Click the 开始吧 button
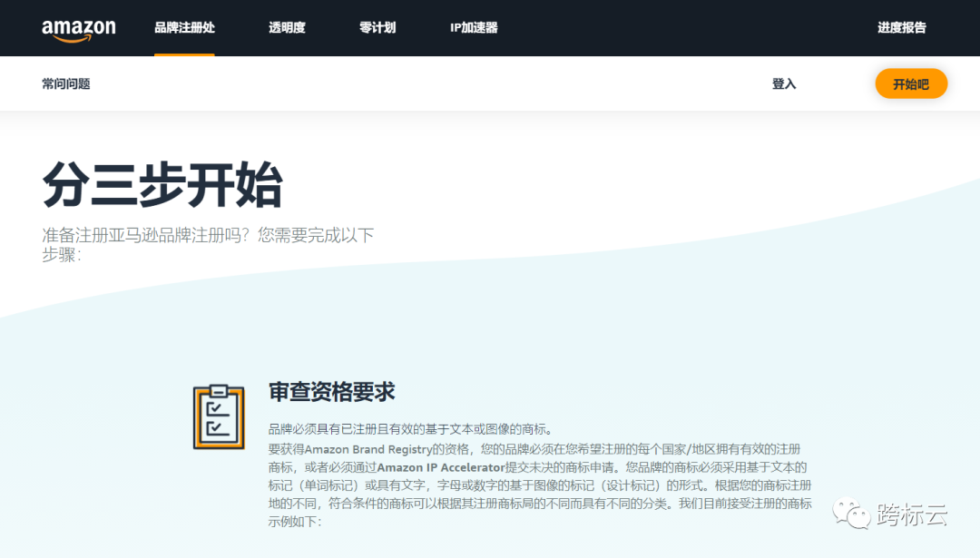 (x=911, y=83)
